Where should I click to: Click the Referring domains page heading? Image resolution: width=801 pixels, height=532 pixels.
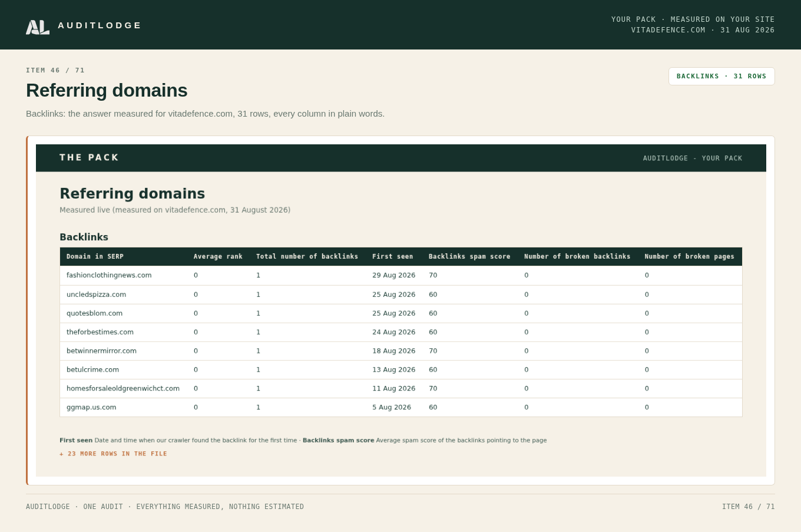[107, 90]
